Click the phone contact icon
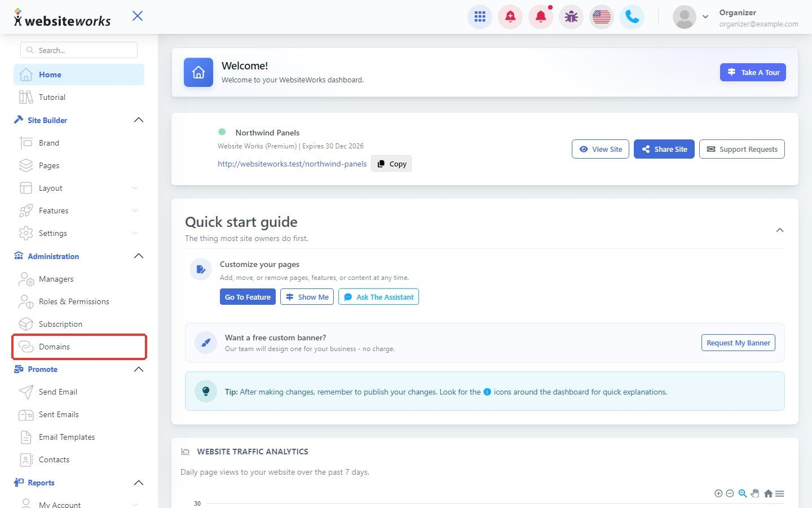 (x=632, y=17)
